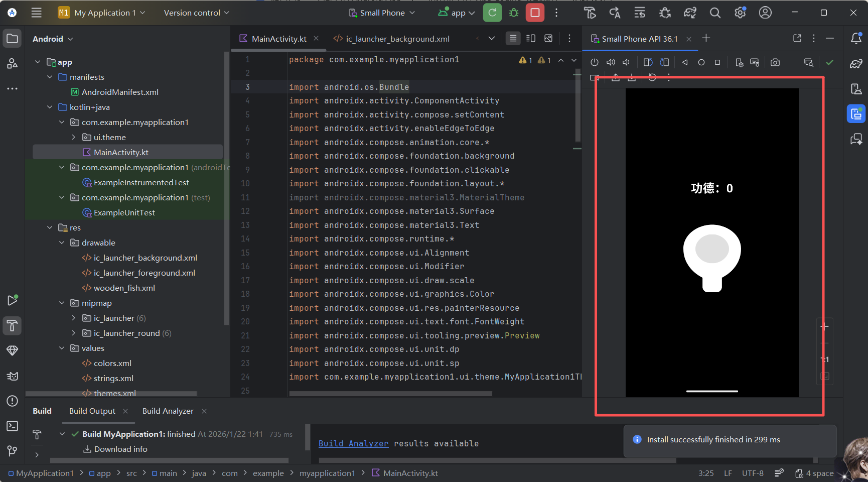
Task: Click the editor's horizontal scrollbar
Action: [390, 394]
